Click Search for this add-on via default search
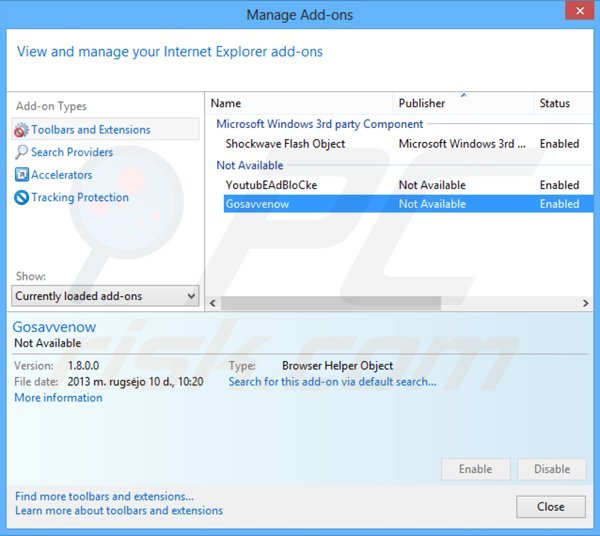This screenshot has width=600, height=536. (332, 382)
